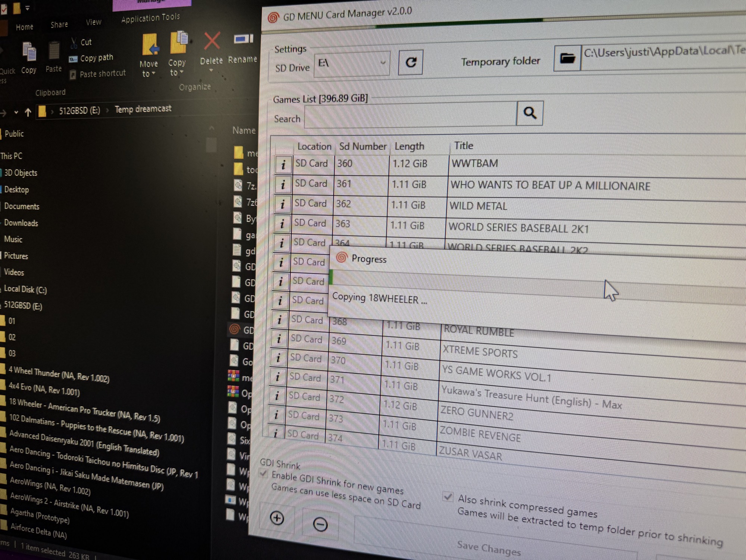Open info icon for WWTBAM row
746x560 pixels.
point(284,164)
